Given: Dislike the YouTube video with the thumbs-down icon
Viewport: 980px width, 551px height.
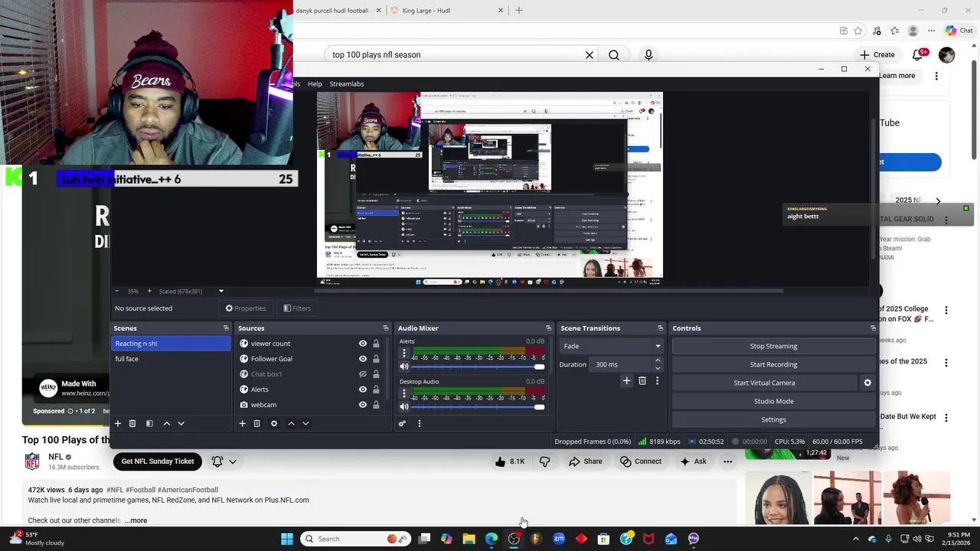Looking at the screenshot, I should pos(545,461).
